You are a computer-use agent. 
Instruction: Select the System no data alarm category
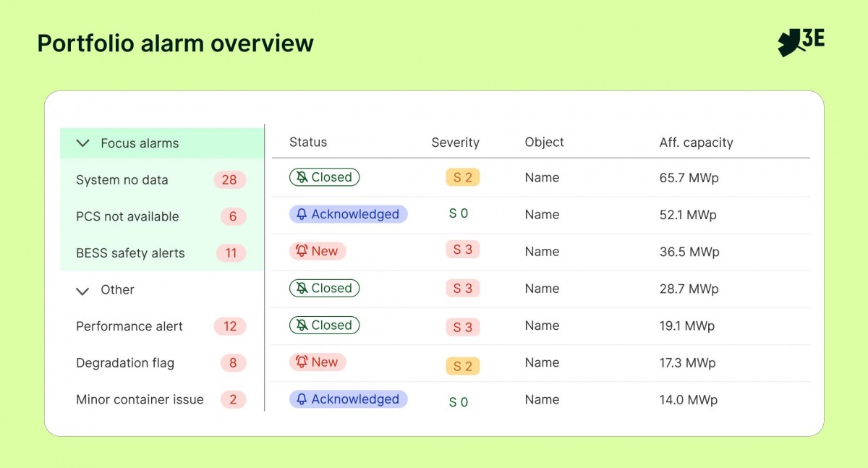pyautogui.click(x=162, y=180)
